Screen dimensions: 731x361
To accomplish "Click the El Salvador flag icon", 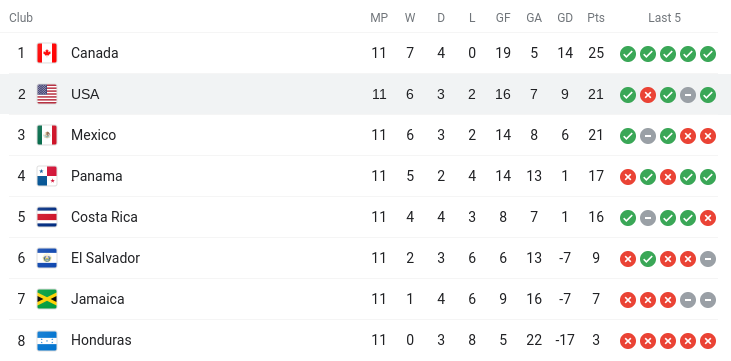I will pos(47,258).
